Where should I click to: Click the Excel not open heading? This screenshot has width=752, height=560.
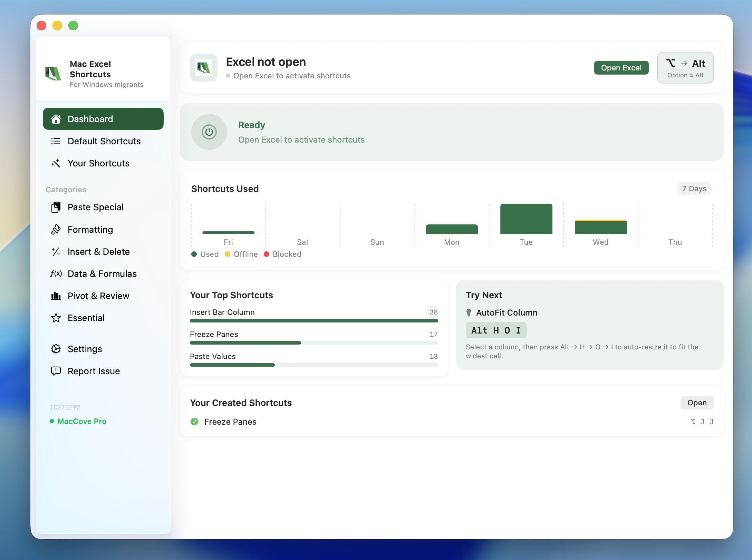pyautogui.click(x=266, y=62)
